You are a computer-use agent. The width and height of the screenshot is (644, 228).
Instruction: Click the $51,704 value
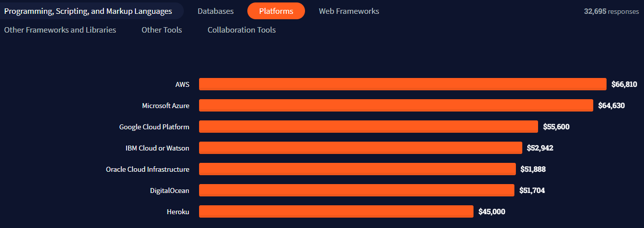[x=532, y=190]
